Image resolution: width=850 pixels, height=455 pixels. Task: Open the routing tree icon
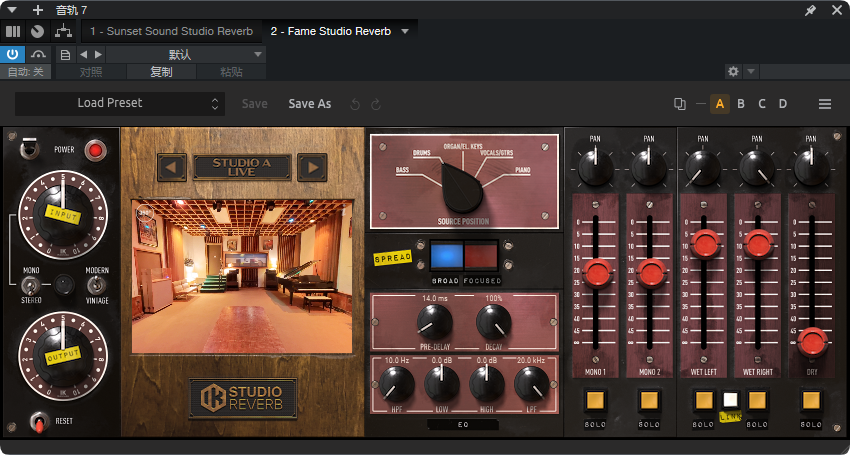click(63, 31)
